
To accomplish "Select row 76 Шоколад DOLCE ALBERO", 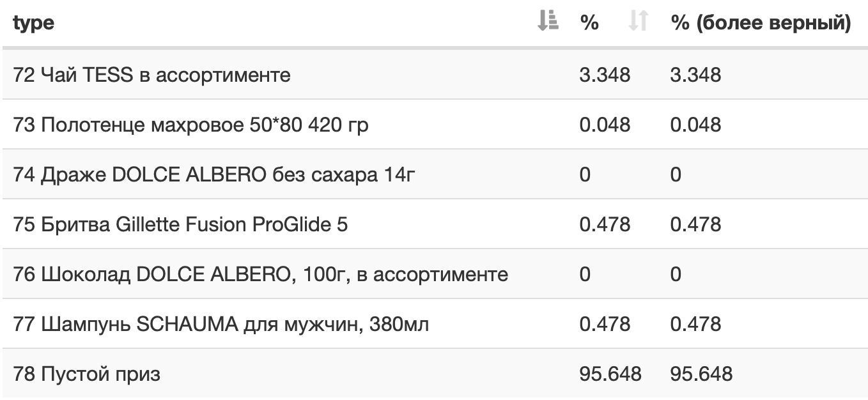I will tap(434, 274).
